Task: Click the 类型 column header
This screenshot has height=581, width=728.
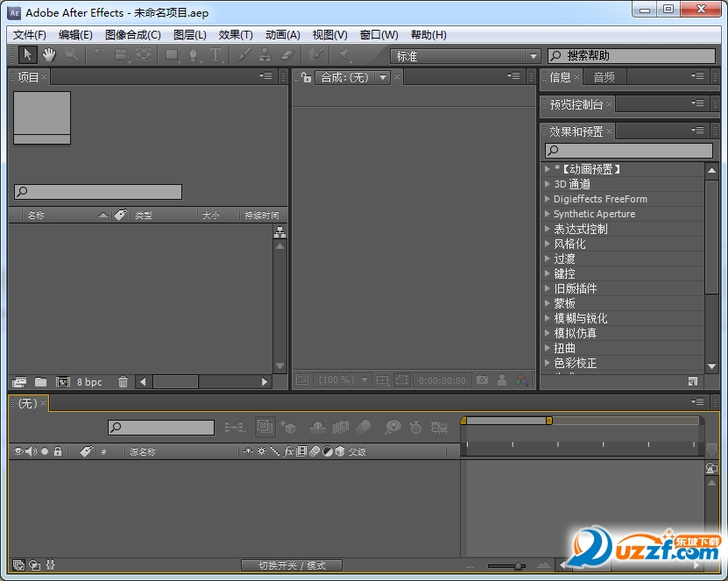Action: [144, 215]
